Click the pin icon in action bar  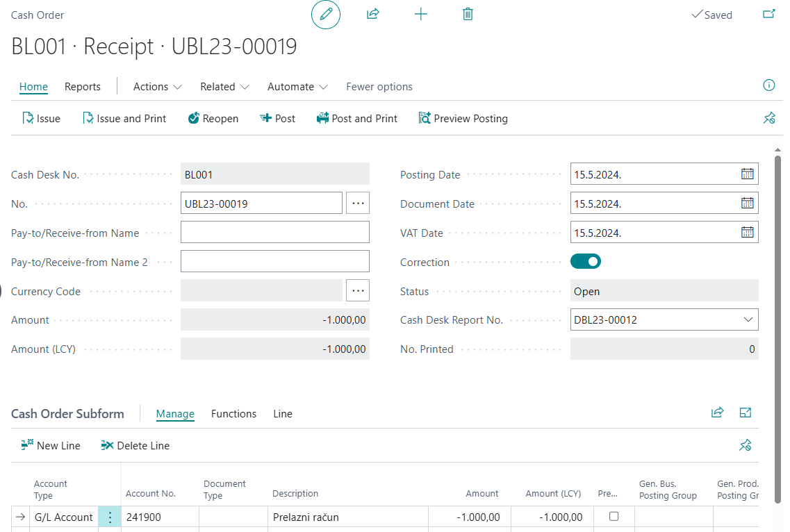[x=769, y=118]
